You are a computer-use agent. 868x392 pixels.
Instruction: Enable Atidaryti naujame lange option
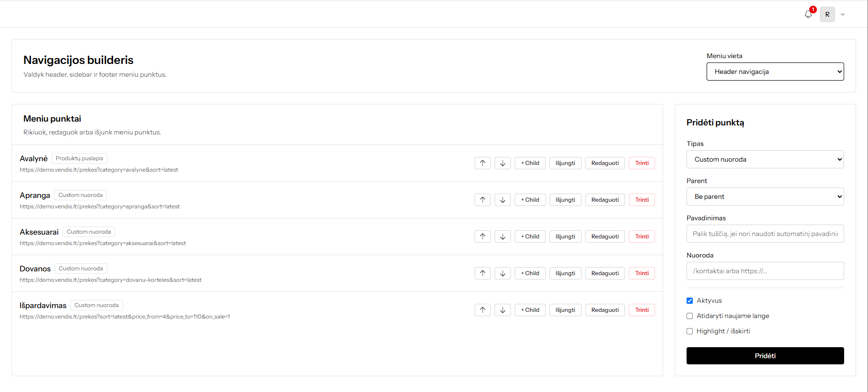689,316
